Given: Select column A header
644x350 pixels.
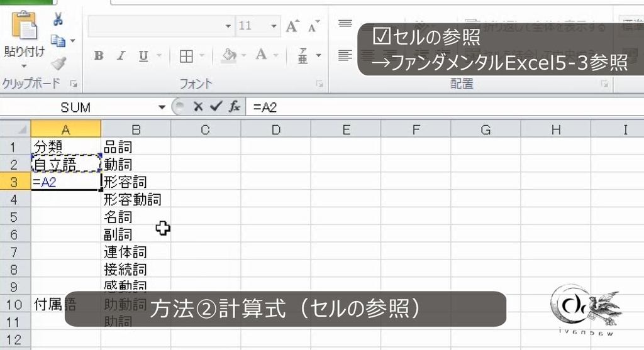Looking at the screenshot, I should [x=65, y=129].
